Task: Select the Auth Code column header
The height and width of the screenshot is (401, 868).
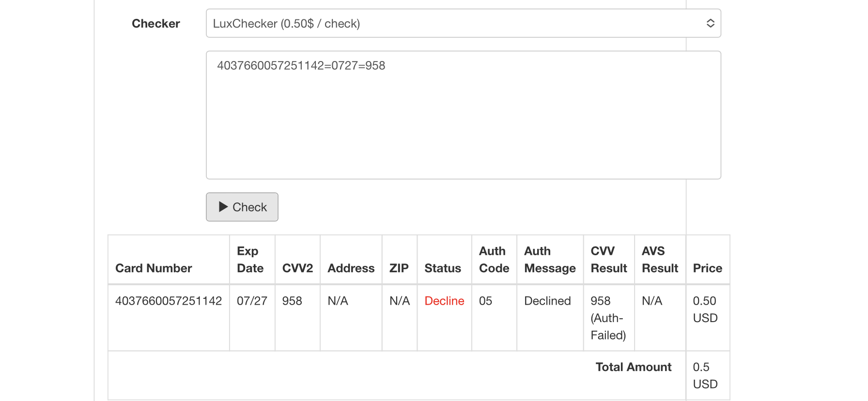Action: click(x=494, y=260)
